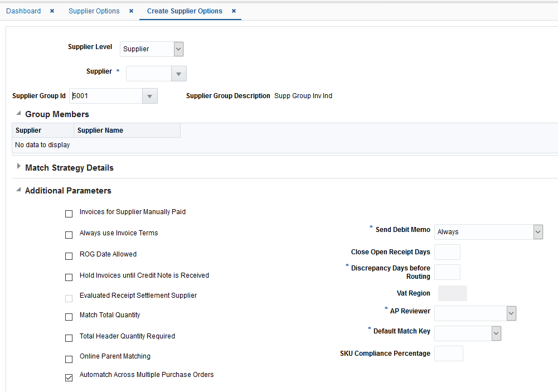Image resolution: width=558 pixels, height=392 pixels.
Task: Open the Supplier selection dropdown
Action: tap(179, 73)
